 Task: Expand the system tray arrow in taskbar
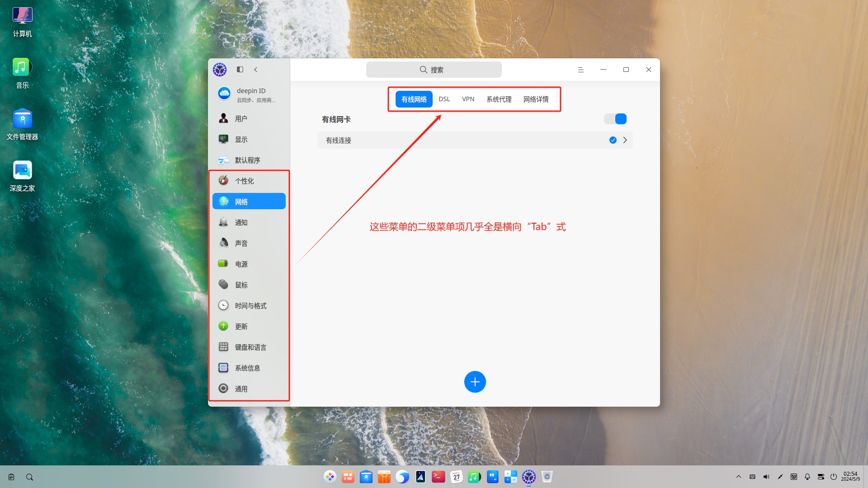pyautogui.click(x=738, y=477)
